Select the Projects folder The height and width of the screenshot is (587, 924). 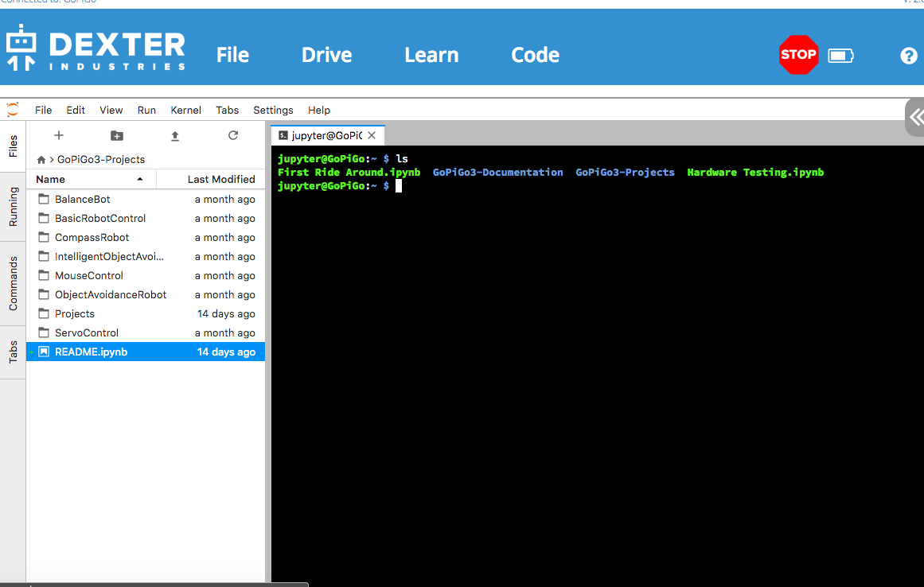[x=146, y=314]
